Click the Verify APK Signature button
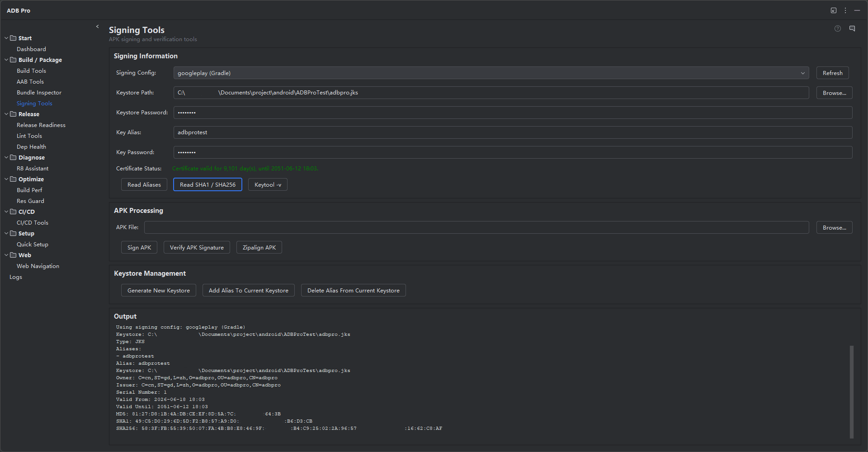This screenshot has height=452, width=868. 197,248
